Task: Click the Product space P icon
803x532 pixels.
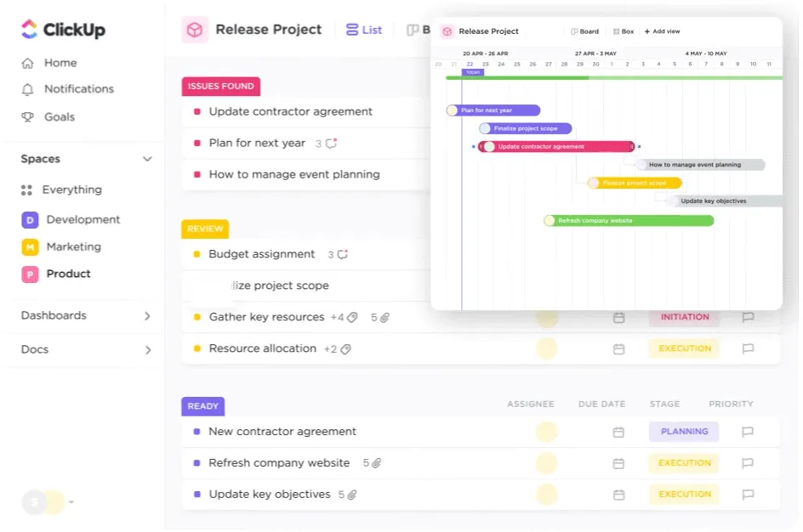Action: pos(30,274)
